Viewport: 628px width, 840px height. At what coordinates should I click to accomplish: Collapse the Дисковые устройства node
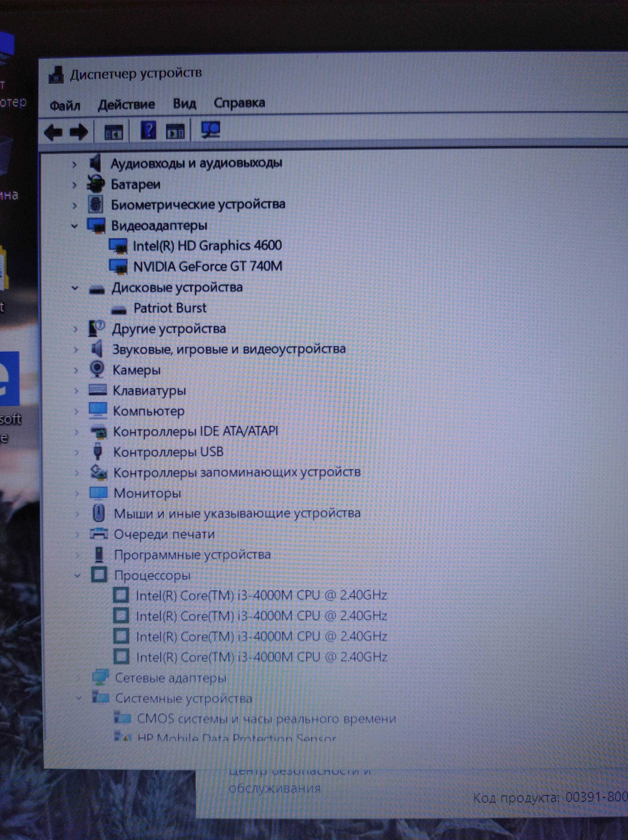point(75,288)
